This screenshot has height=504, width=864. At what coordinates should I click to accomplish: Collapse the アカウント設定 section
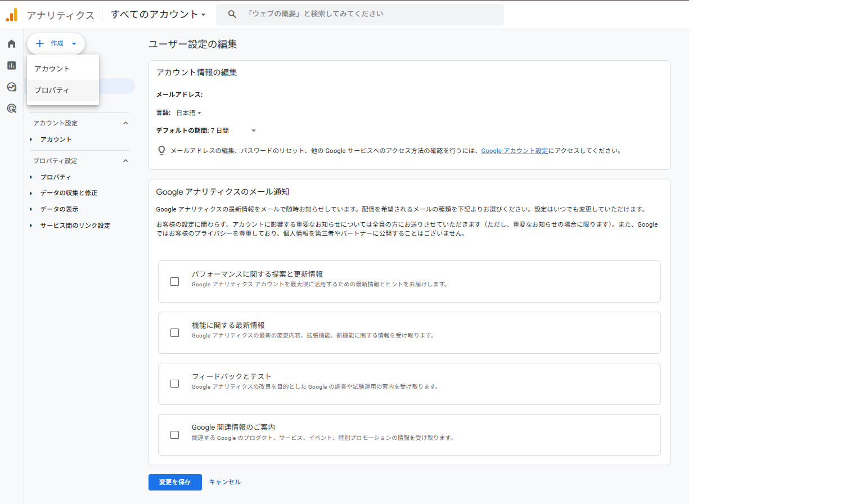point(125,123)
